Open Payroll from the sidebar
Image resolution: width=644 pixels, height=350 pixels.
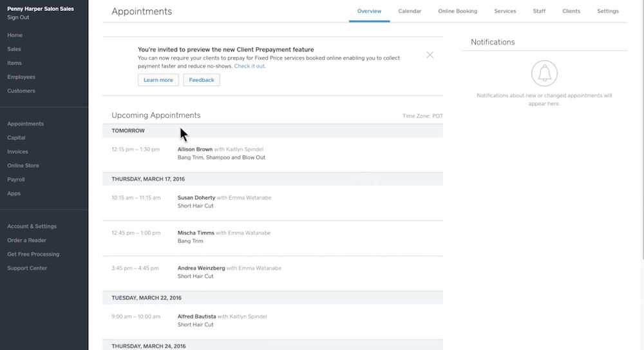click(x=16, y=180)
